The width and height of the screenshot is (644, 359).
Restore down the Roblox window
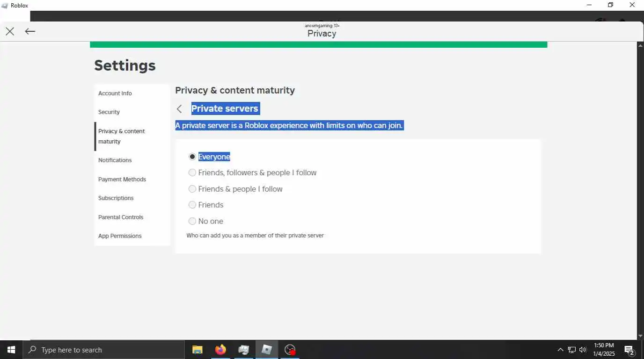(x=610, y=5)
